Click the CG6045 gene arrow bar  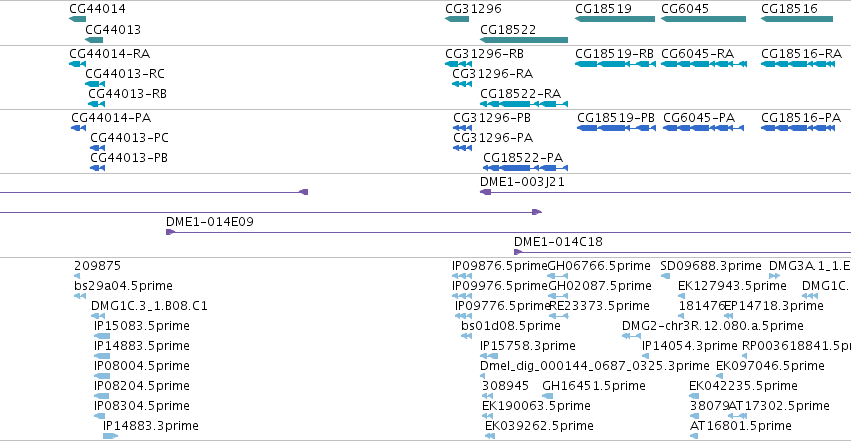pos(703,19)
